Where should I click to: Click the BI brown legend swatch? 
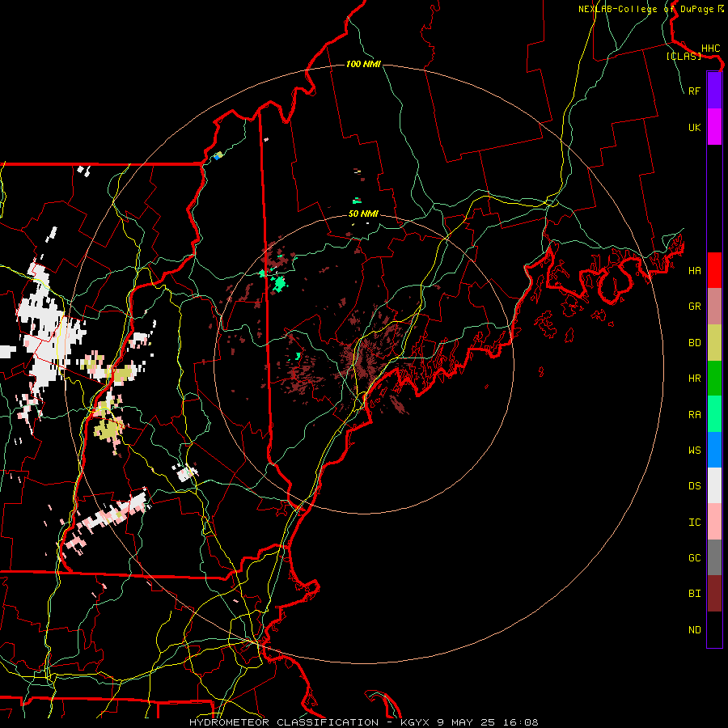point(714,594)
